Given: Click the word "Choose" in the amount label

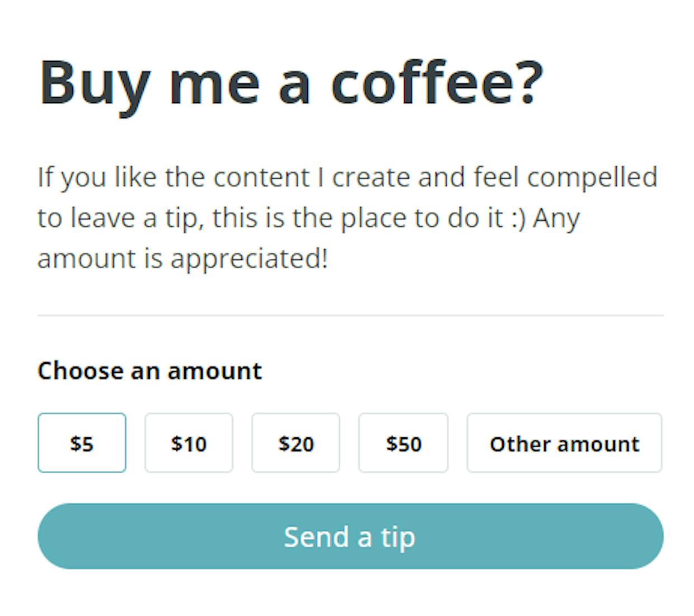Looking at the screenshot, I should 80,371.
